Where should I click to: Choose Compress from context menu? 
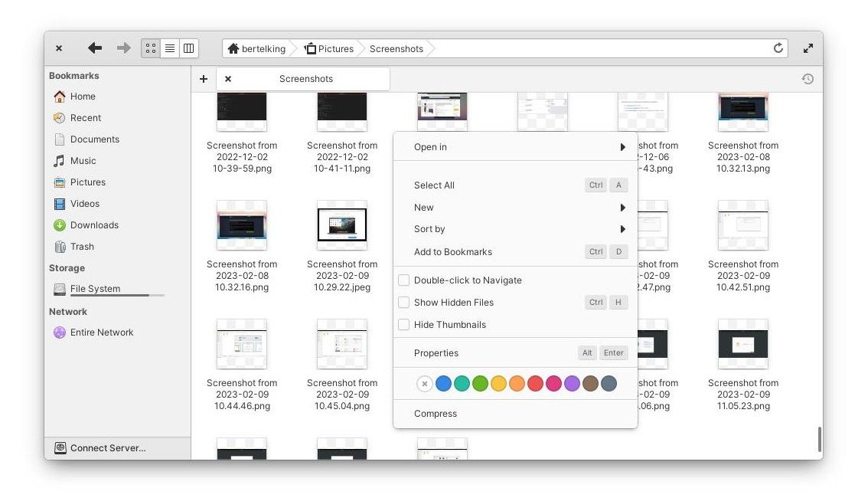point(515,413)
